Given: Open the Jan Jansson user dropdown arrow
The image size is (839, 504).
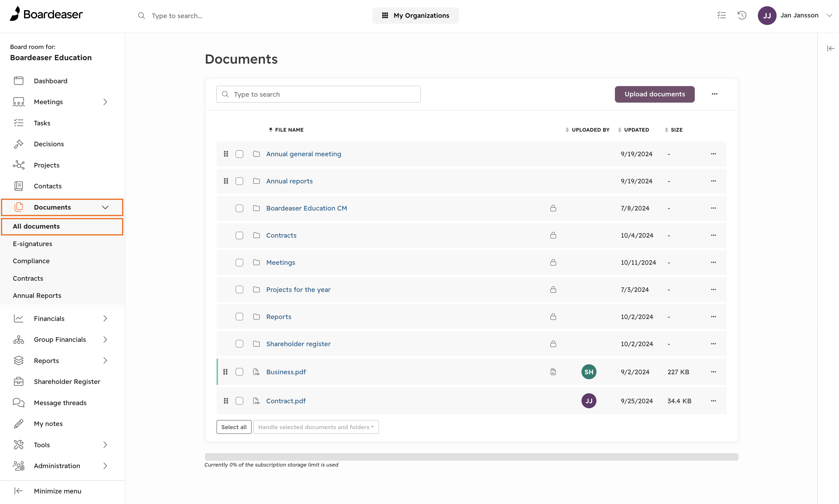Looking at the screenshot, I should pyautogui.click(x=829, y=15).
